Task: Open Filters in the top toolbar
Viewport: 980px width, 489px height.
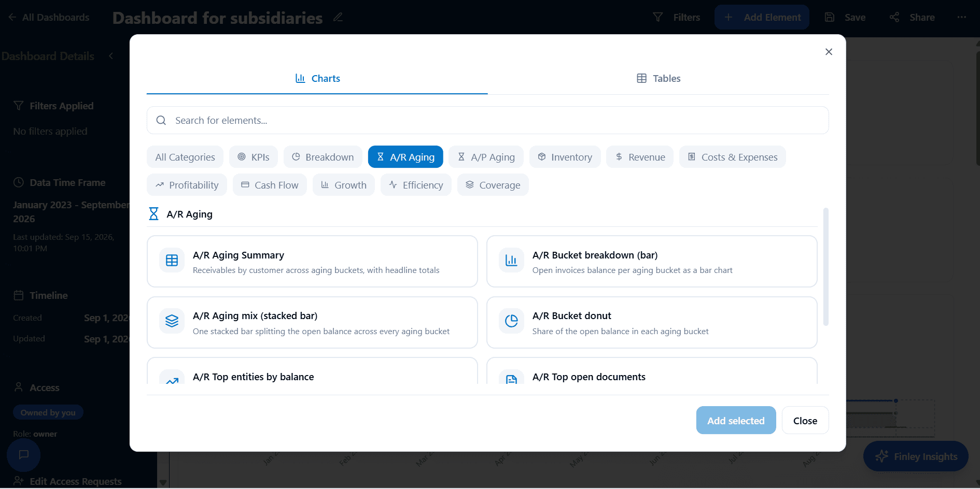Action: (x=677, y=17)
